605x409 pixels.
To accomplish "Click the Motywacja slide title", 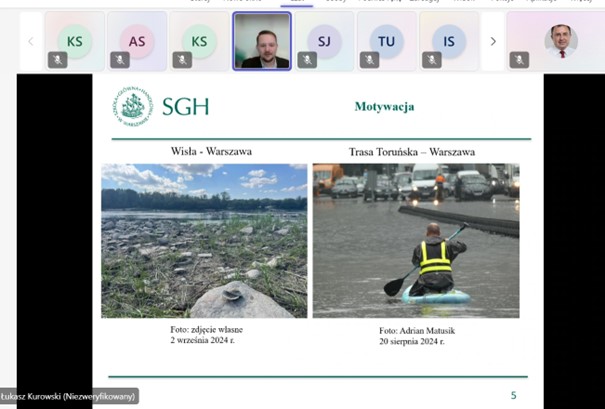I will pyautogui.click(x=384, y=107).
